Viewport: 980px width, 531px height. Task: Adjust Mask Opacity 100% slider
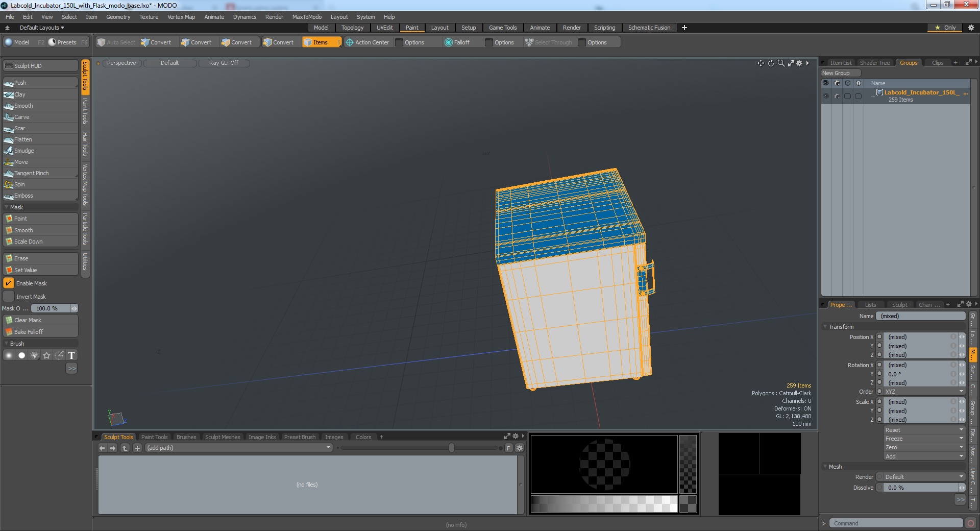pyautogui.click(x=54, y=308)
